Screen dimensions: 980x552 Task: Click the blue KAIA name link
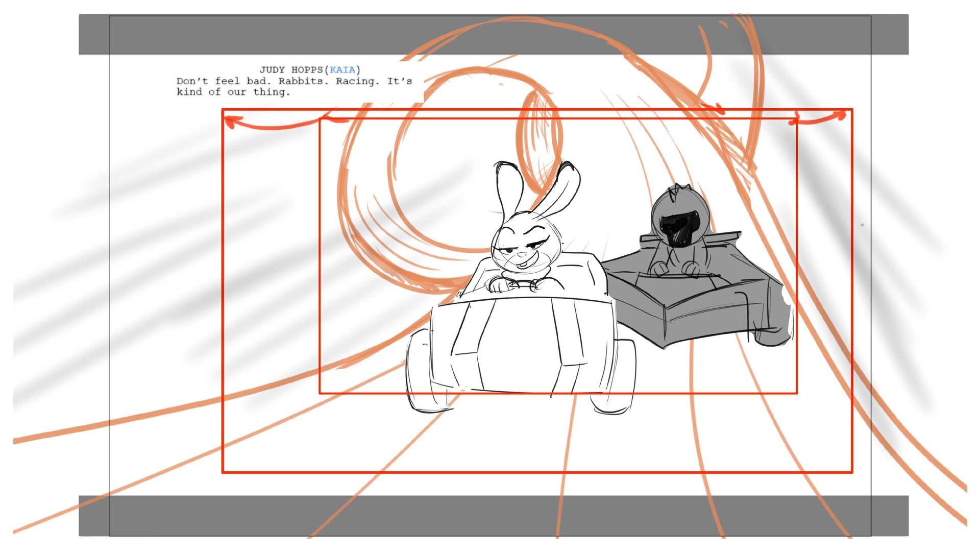click(x=342, y=70)
